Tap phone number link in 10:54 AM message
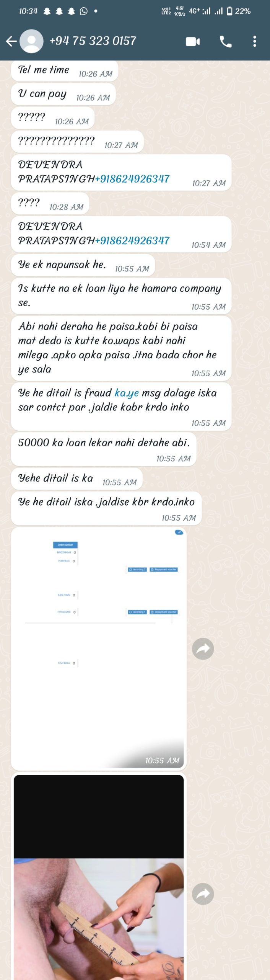The width and height of the screenshot is (270, 980). [132, 240]
